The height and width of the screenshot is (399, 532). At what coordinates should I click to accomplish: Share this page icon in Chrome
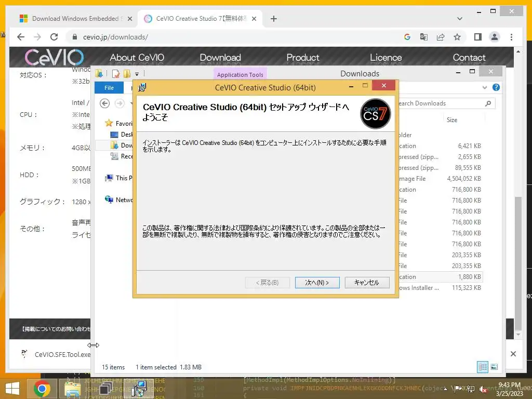coord(441,37)
